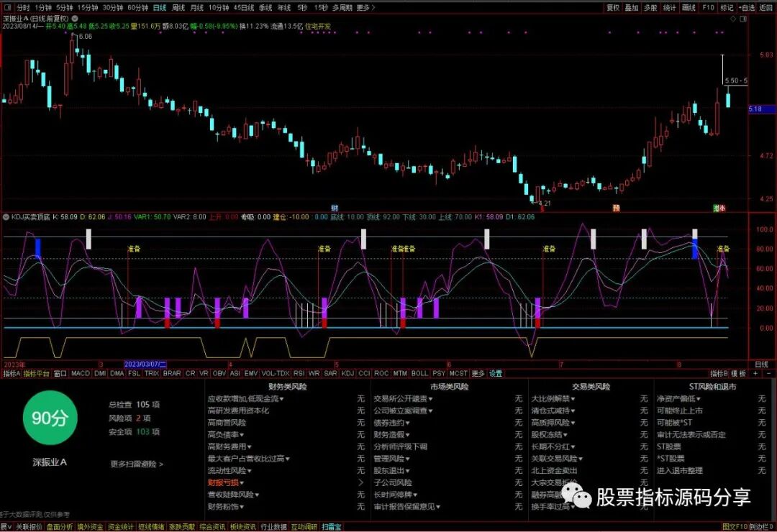Switch to 5分钟 period

coord(65,7)
